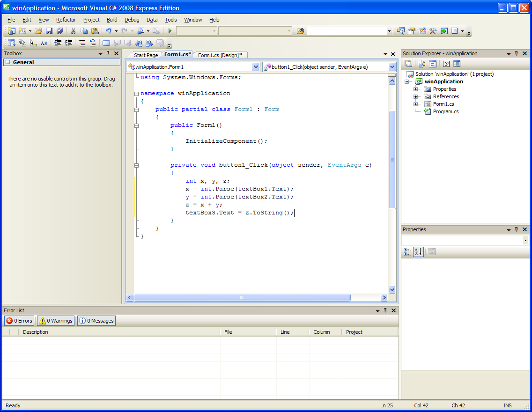Click the code editor horizontal scrollbar thumb

(242, 298)
